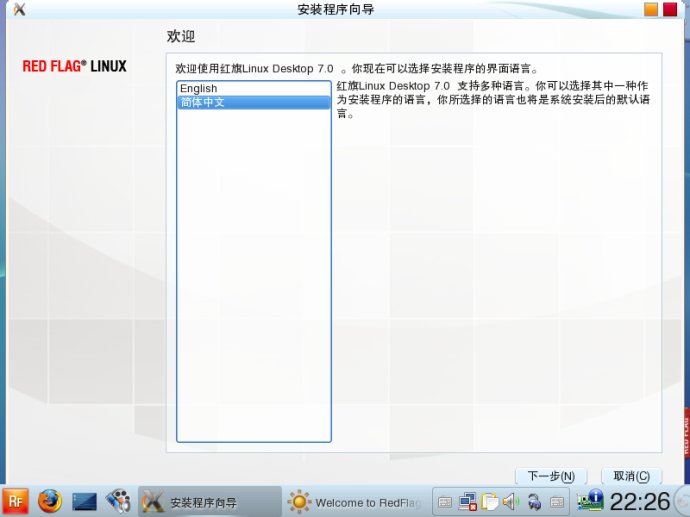
Task: Click the 下一步(N) next button
Action: coord(550,477)
